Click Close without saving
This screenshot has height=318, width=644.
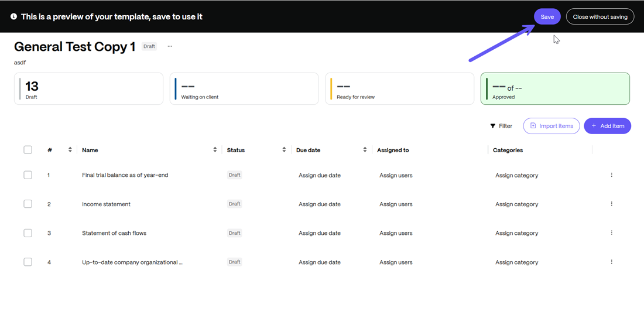pos(600,17)
